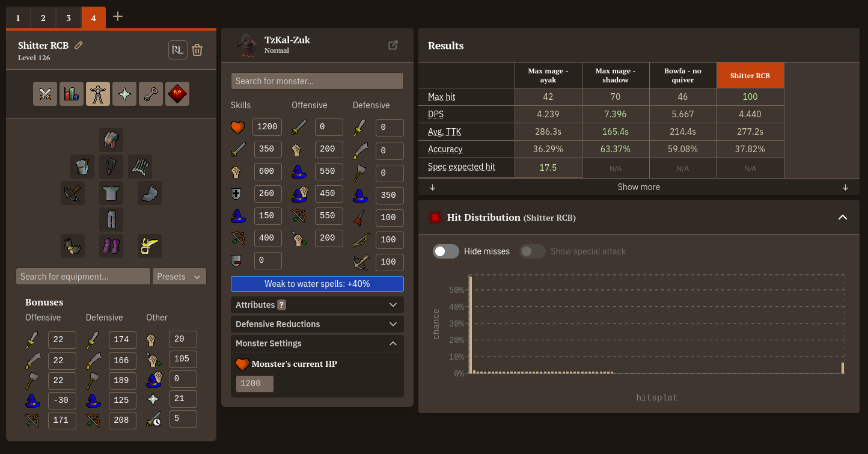868x454 pixels.
Task: Click the body armour slot item
Action: [111, 193]
